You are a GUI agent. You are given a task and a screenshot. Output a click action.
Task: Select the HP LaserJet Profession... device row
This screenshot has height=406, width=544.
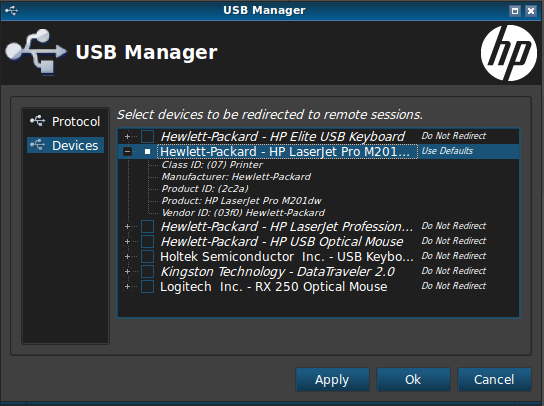click(x=318, y=226)
